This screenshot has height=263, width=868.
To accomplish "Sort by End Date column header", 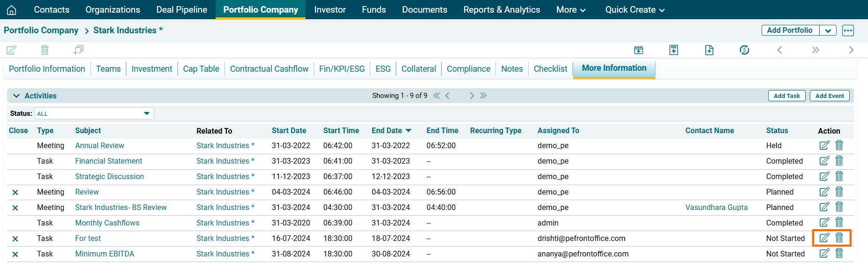I will [387, 131].
